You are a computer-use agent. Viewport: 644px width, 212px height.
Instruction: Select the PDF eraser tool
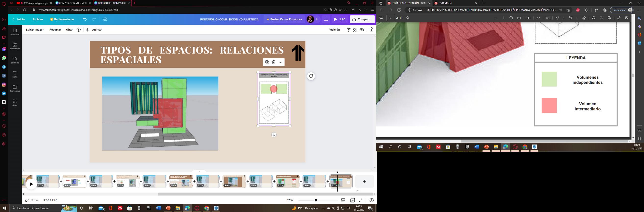[584, 18]
